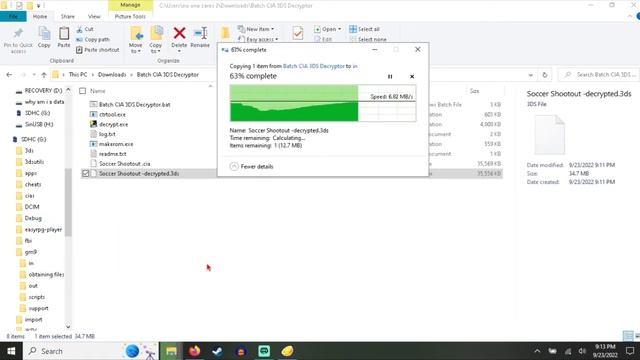Click the volume icon in system tray
640x360 pixels.
[x=582, y=351]
